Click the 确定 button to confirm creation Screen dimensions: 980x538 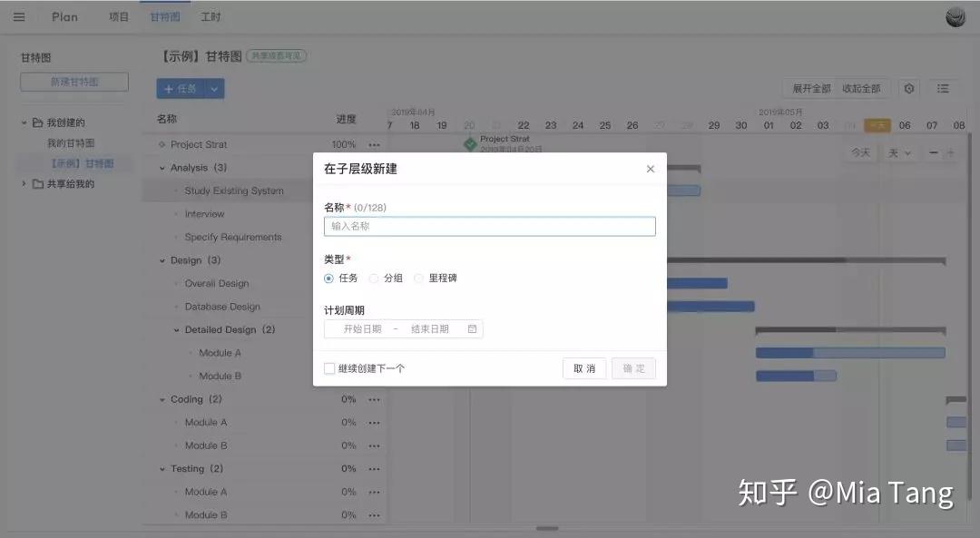pyautogui.click(x=633, y=367)
